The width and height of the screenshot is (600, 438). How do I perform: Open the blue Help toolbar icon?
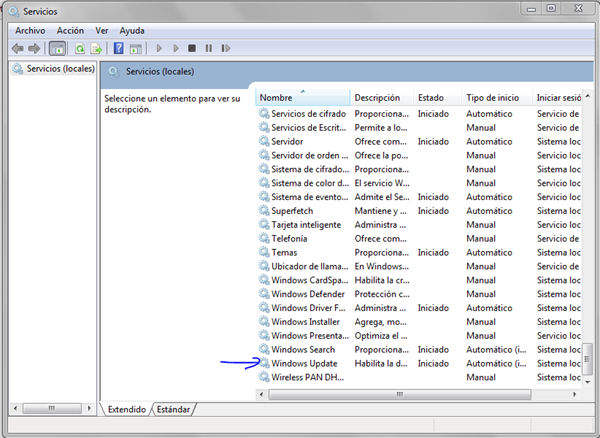[x=119, y=48]
